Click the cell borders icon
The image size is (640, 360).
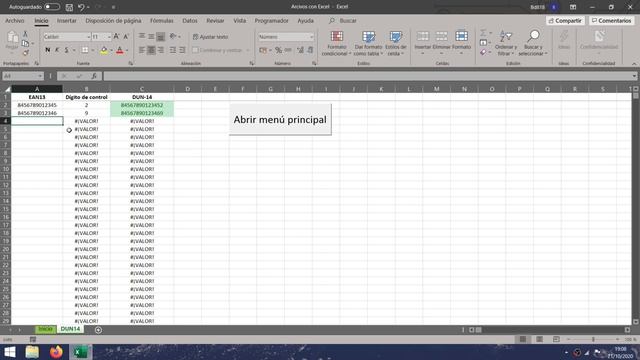pyautogui.click(x=84, y=50)
